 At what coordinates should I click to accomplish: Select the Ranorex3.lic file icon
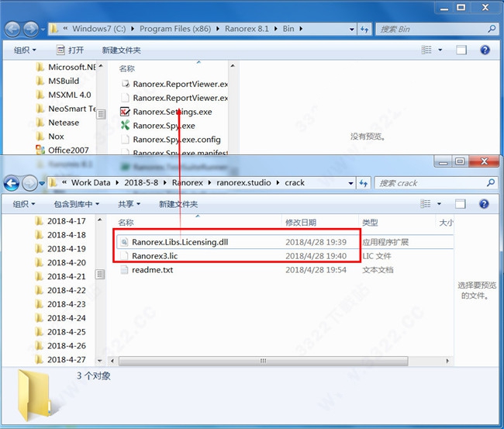click(x=124, y=256)
